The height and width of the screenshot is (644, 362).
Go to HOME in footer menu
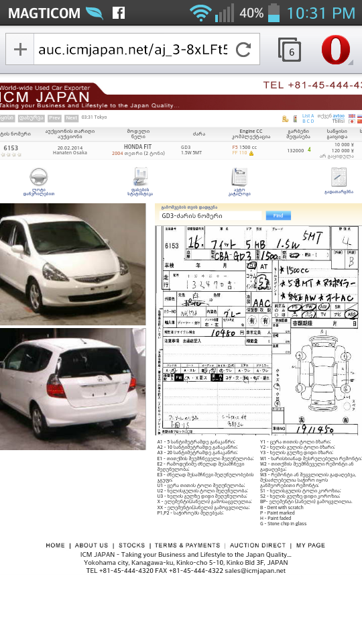pyautogui.click(x=56, y=545)
